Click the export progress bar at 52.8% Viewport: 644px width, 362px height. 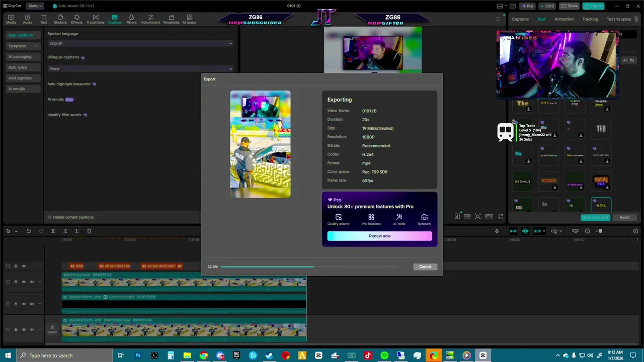(x=309, y=266)
